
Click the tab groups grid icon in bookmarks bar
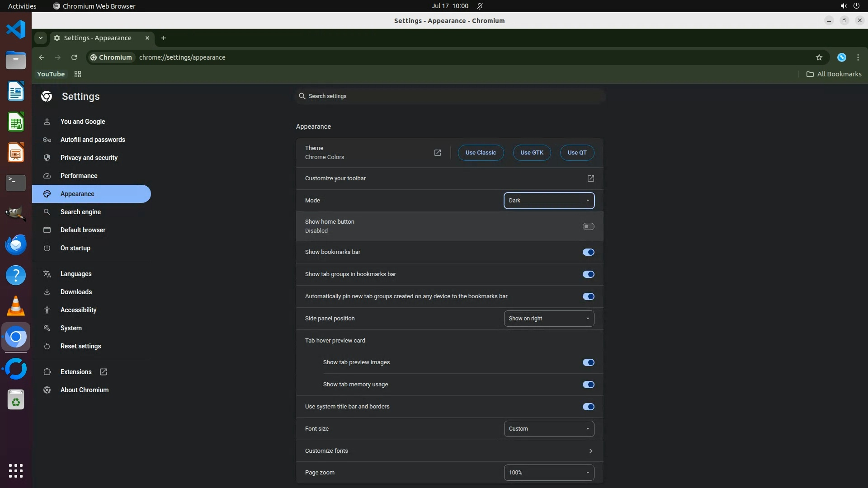(x=78, y=74)
